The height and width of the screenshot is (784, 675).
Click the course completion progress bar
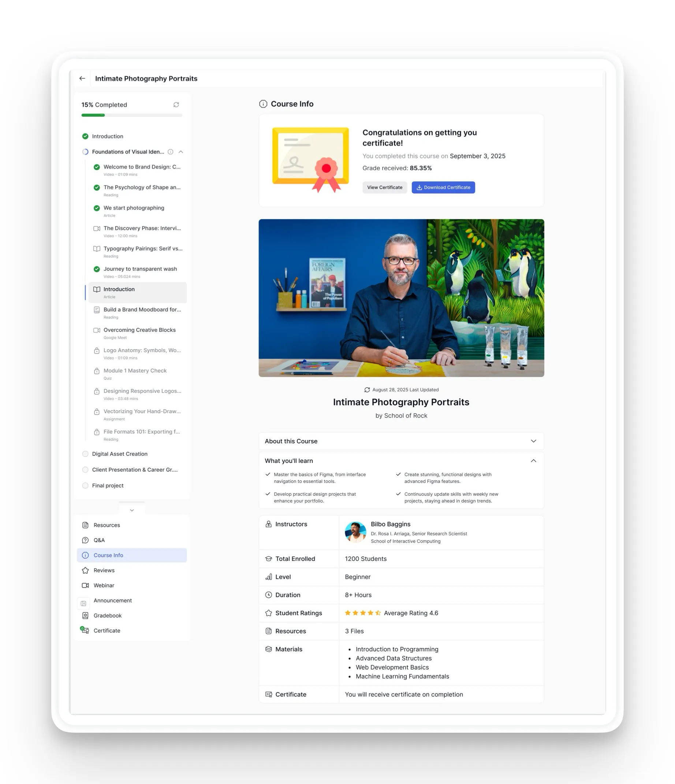pyautogui.click(x=132, y=115)
